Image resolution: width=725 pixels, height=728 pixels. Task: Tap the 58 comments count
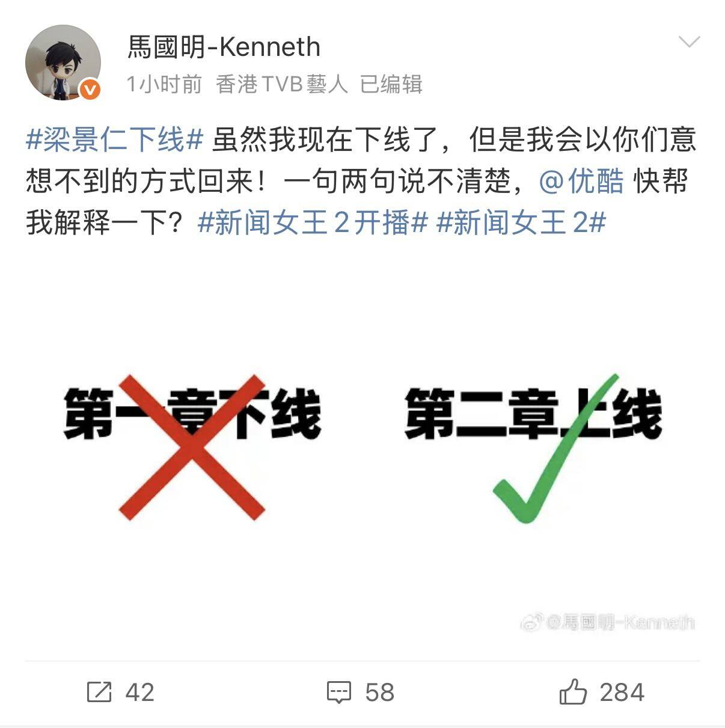(380, 693)
